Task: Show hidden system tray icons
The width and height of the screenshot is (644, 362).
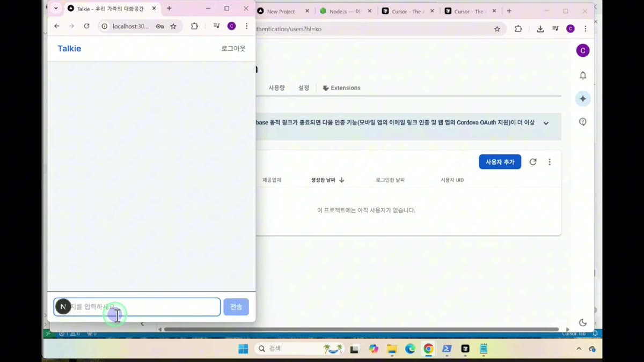Action: [x=579, y=349]
